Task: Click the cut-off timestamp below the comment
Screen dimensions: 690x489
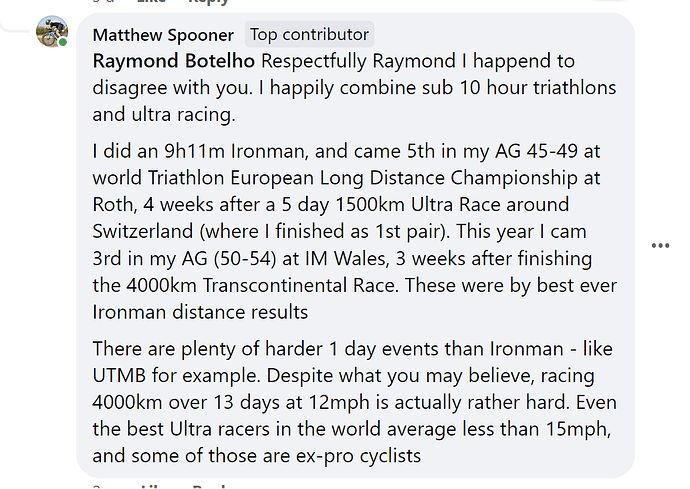Action: click(x=98, y=487)
